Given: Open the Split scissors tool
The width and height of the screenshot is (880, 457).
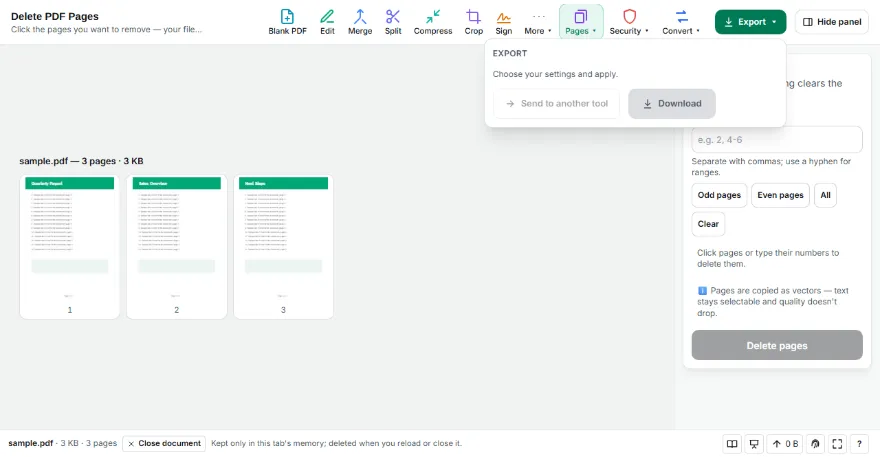Looking at the screenshot, I should (x=393, y=22).
